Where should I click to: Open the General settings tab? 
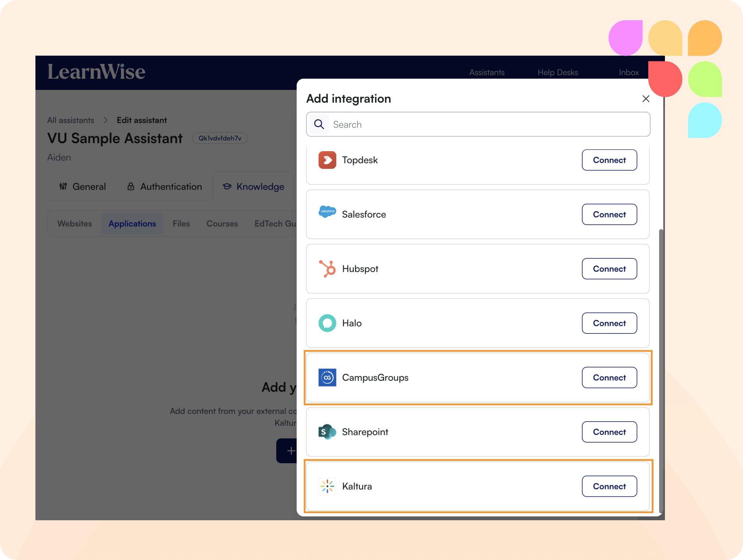(x=83, y=186)
